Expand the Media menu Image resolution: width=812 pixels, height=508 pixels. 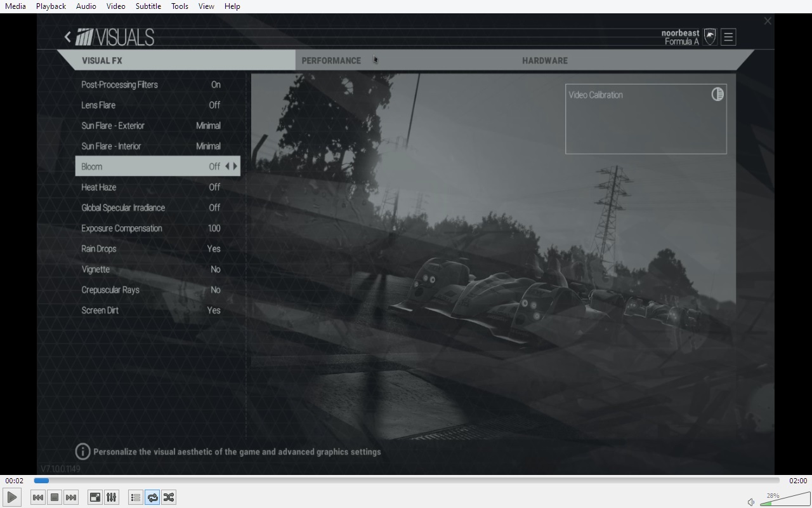15,6
